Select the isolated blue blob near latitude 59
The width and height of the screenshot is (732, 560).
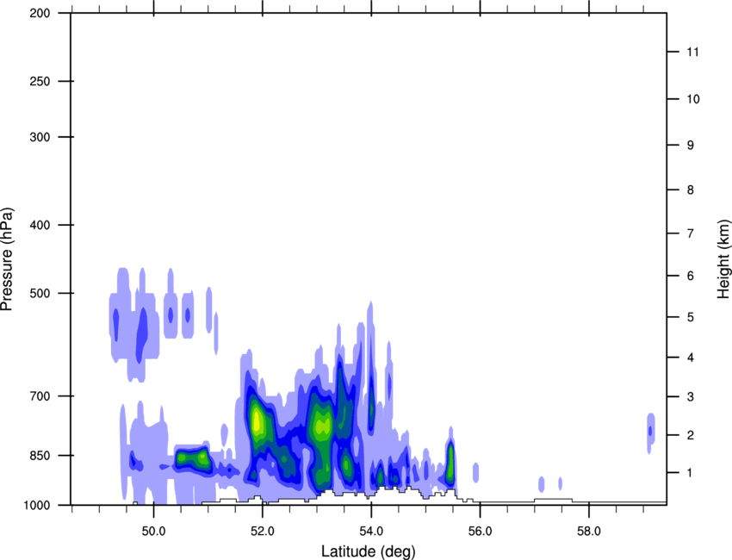coord(650,431)
